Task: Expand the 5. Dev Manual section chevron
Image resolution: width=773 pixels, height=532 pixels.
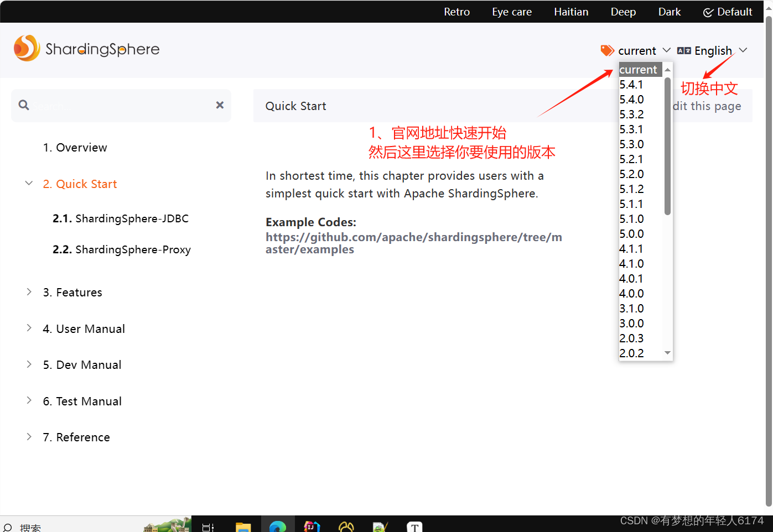Action: click(x=29, y=364)
